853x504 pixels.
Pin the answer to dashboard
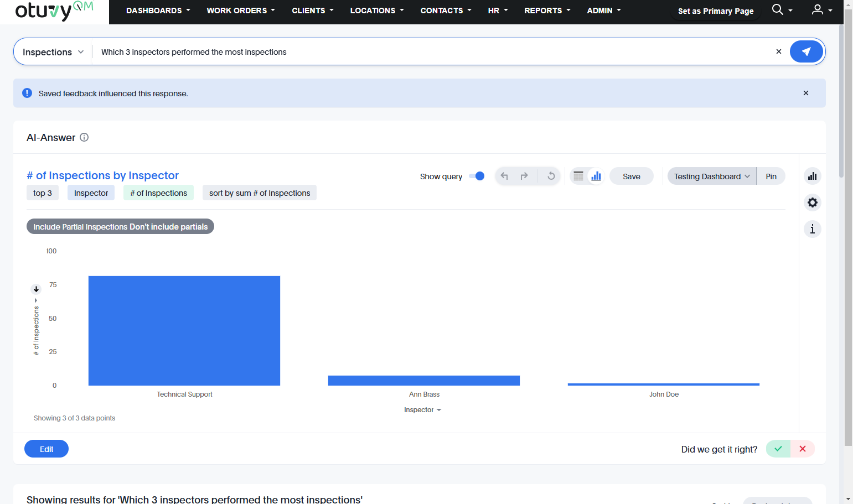pos(771,176)
